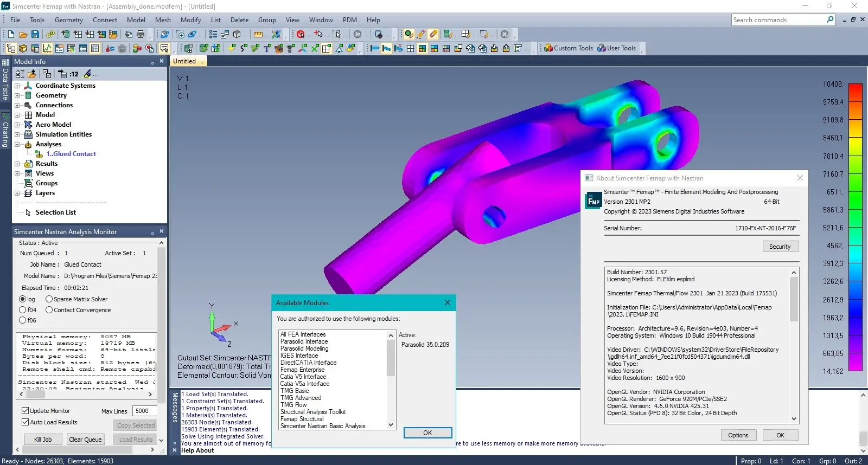
Task: Select Contact Convergence radio button
Action: (49, 310)
